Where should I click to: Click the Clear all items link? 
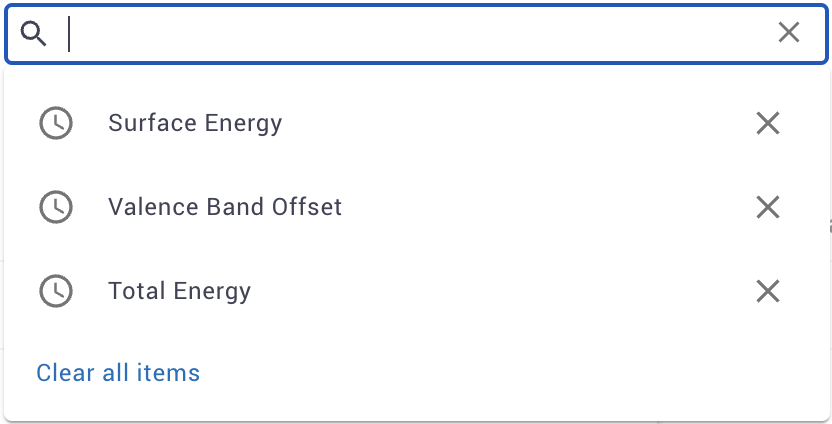coord(118,373)
